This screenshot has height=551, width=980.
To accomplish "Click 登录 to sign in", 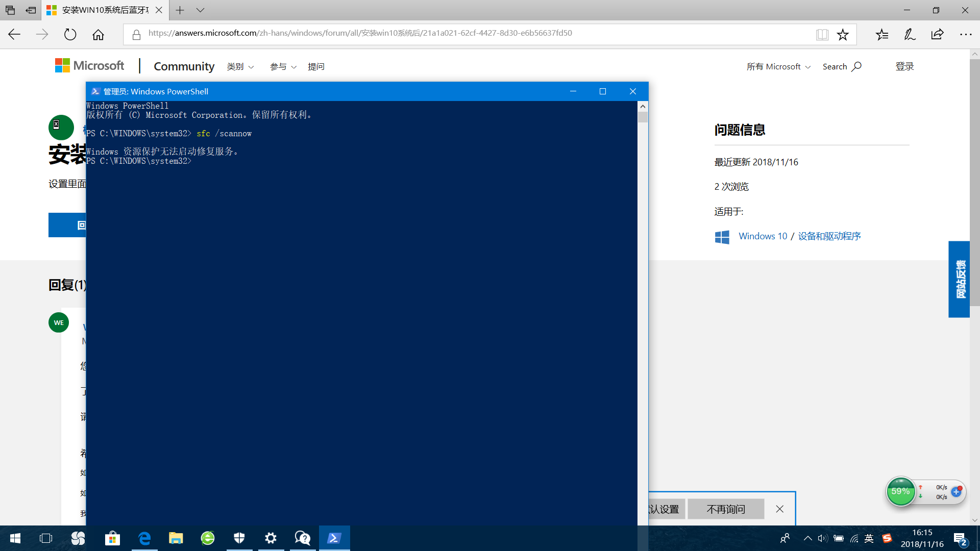I will (x=904, y=66).
